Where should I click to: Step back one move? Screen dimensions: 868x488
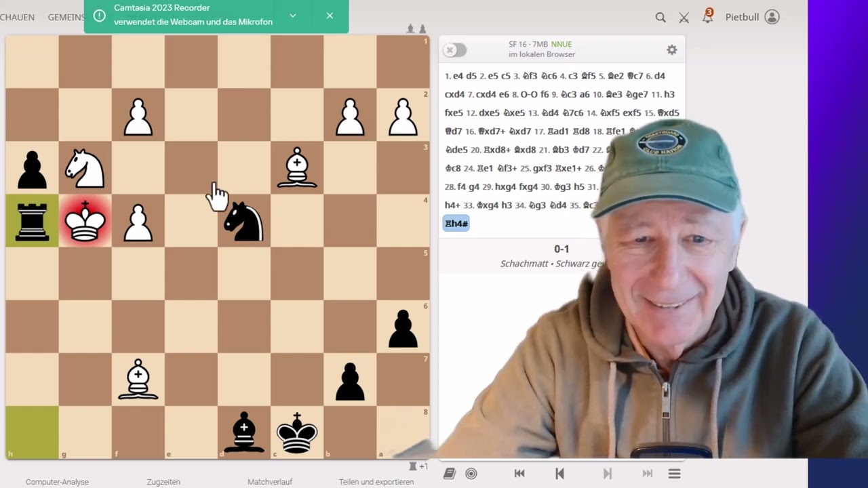coord(559,474)
